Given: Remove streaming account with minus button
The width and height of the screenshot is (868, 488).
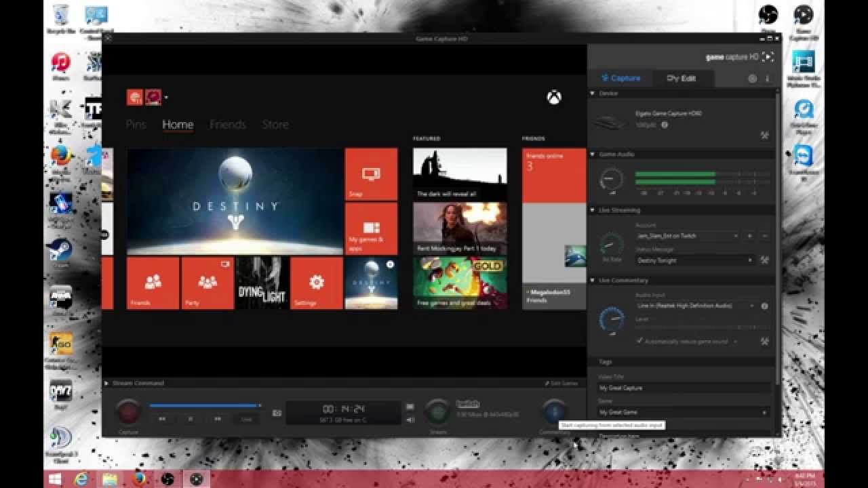Looking at the screenshot, I should coord(765,236).
